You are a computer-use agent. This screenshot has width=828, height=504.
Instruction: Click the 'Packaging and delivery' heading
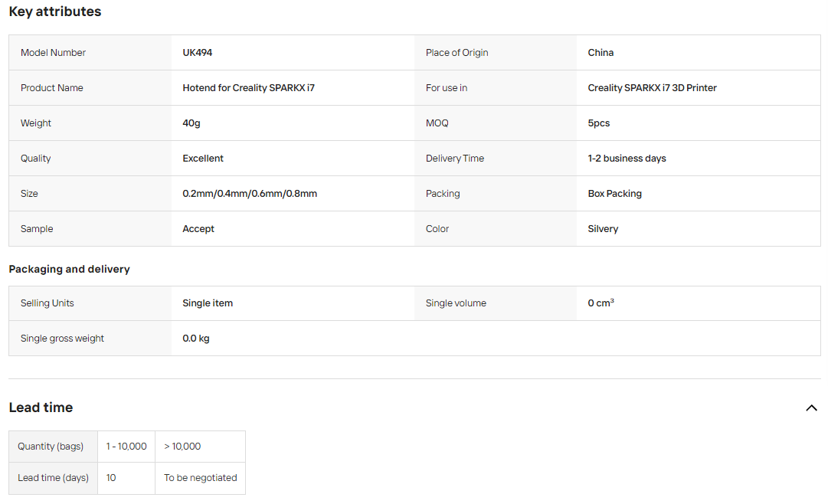pos(69,269)
